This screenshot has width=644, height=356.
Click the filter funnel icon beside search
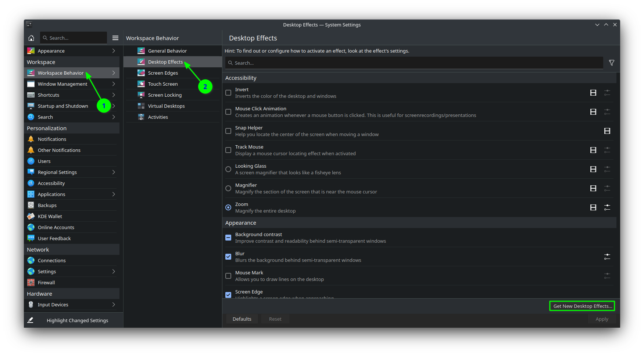tap(612, 63)
